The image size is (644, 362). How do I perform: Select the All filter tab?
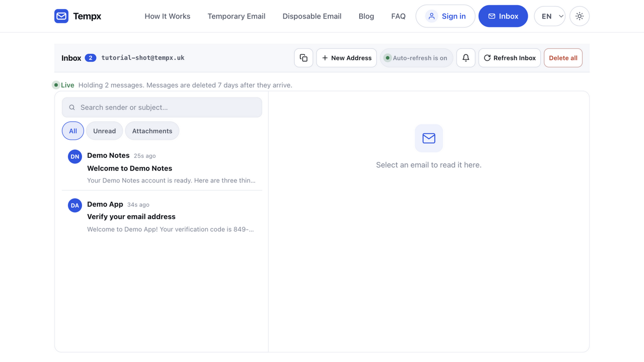tap(73, 131)
